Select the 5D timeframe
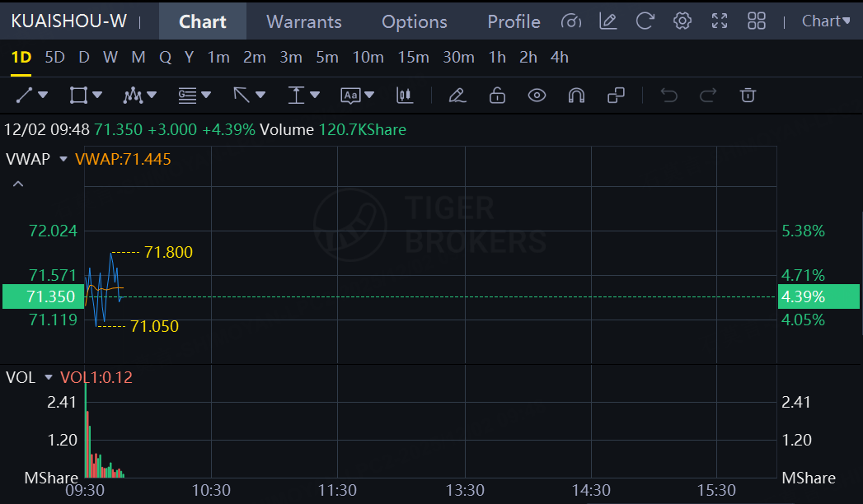 click(x=54, y=58)
